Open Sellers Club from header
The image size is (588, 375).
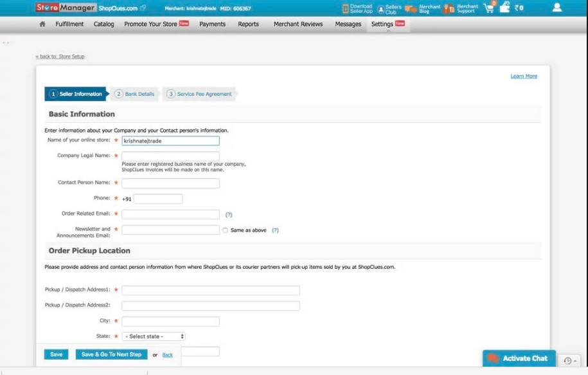(x=389, y=8)
